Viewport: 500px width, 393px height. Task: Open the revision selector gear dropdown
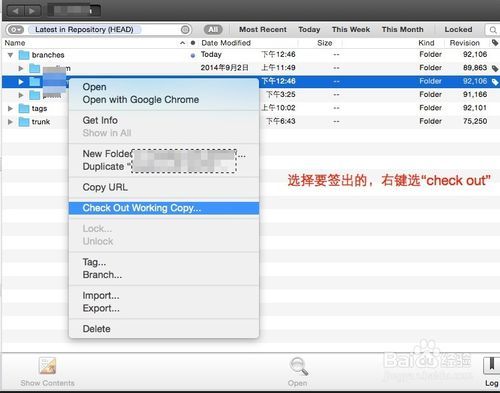(x=15, y=30)
